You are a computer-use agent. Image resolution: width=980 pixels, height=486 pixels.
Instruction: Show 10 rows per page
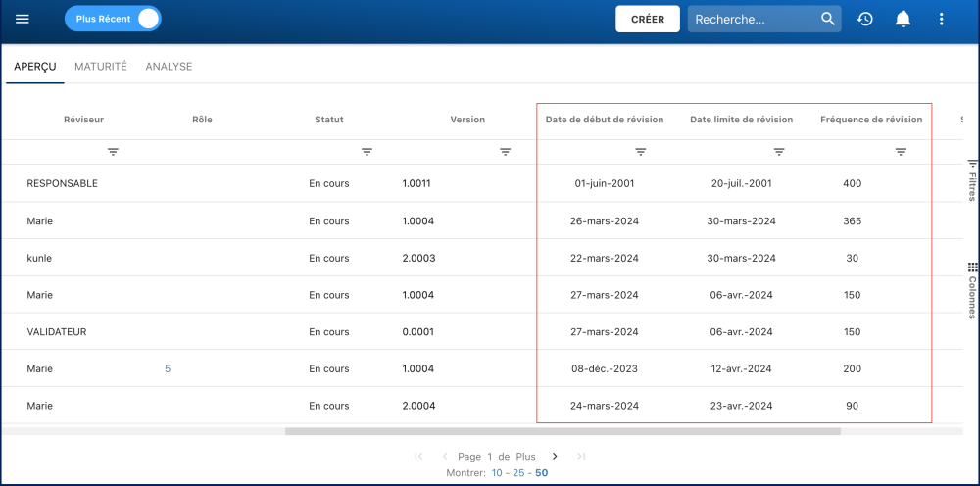[497, 473]
